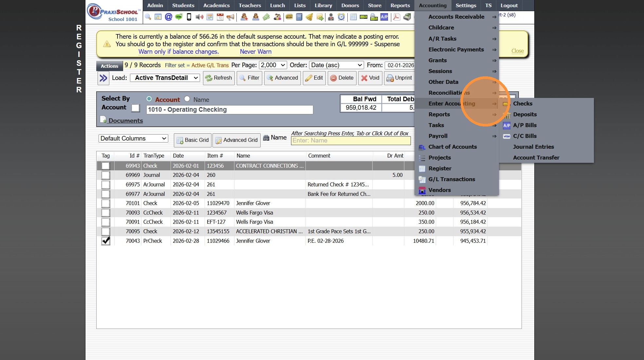Click the PDF document icon in toolbar
Image resolution: width=644 pixels, height=360 pixels.
pos(396,17)
